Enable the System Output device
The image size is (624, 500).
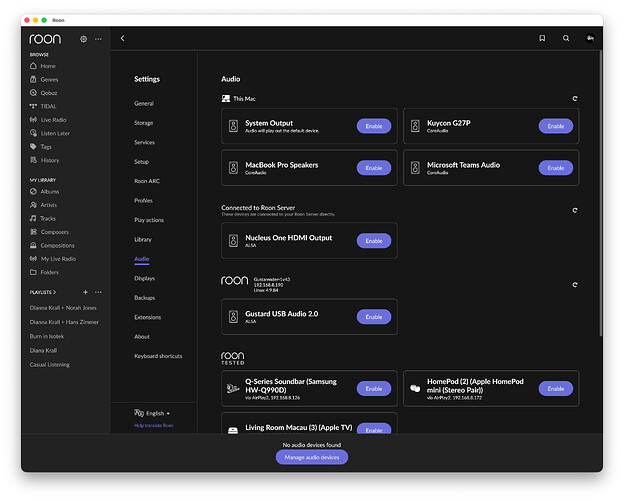click(x=374, y=126)
